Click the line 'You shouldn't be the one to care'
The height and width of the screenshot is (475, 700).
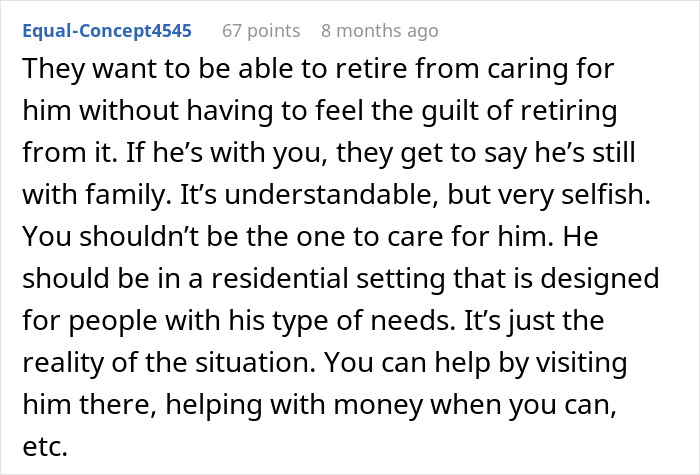[x=310, y=237]
